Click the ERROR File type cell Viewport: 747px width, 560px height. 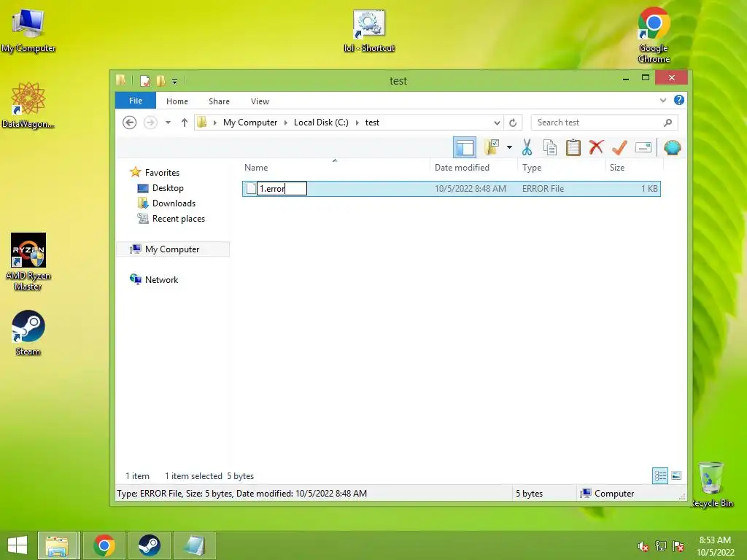(543, 189)
